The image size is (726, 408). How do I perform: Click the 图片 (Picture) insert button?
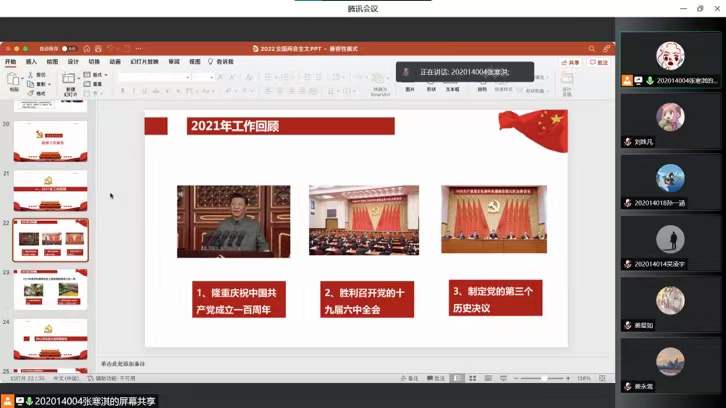tap(410, 87)
